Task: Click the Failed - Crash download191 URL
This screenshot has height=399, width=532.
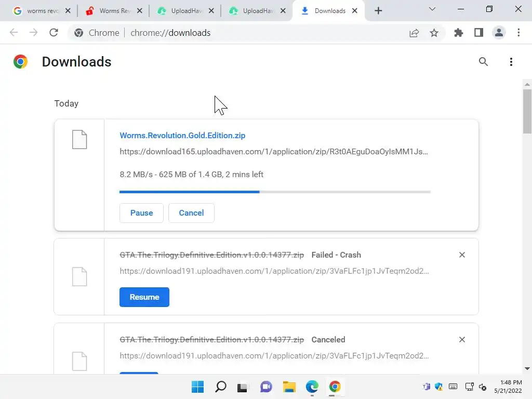Action: (274, 271)
